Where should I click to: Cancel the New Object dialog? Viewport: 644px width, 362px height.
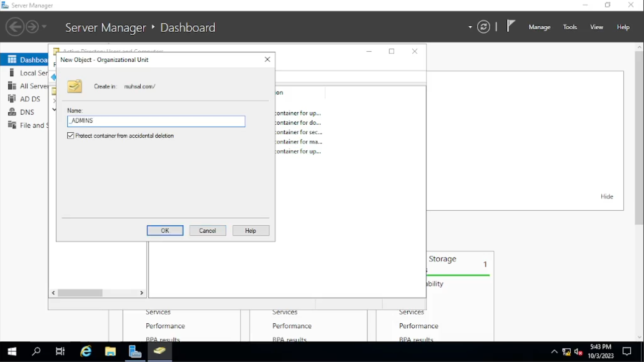click(x=208, y=231)
